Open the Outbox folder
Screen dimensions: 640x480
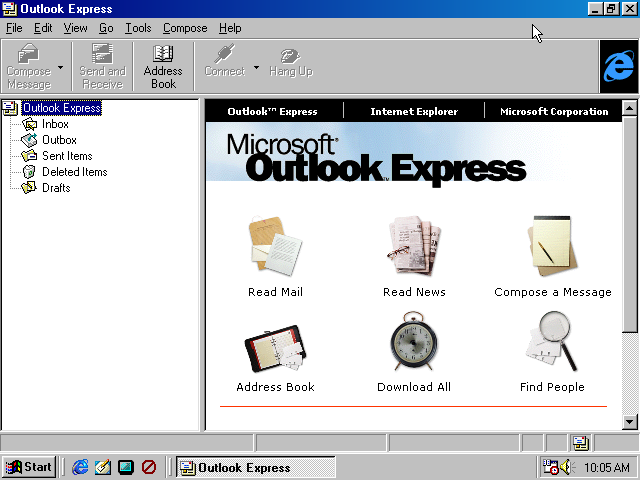59,140
